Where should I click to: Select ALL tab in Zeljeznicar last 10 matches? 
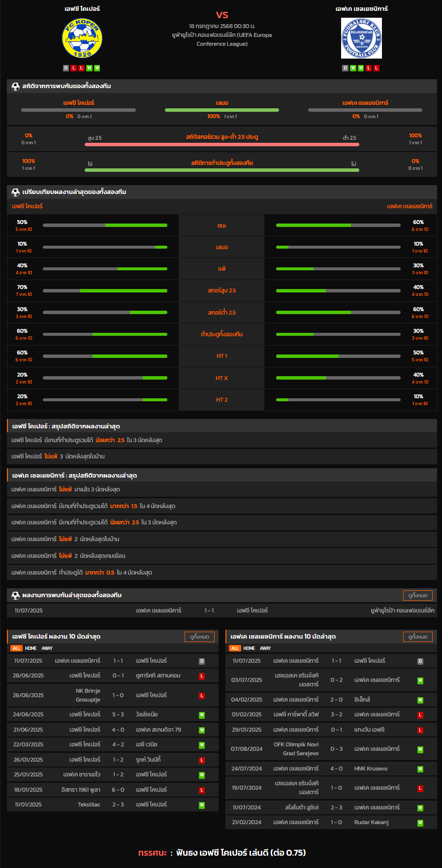click(x=235, y=648)
